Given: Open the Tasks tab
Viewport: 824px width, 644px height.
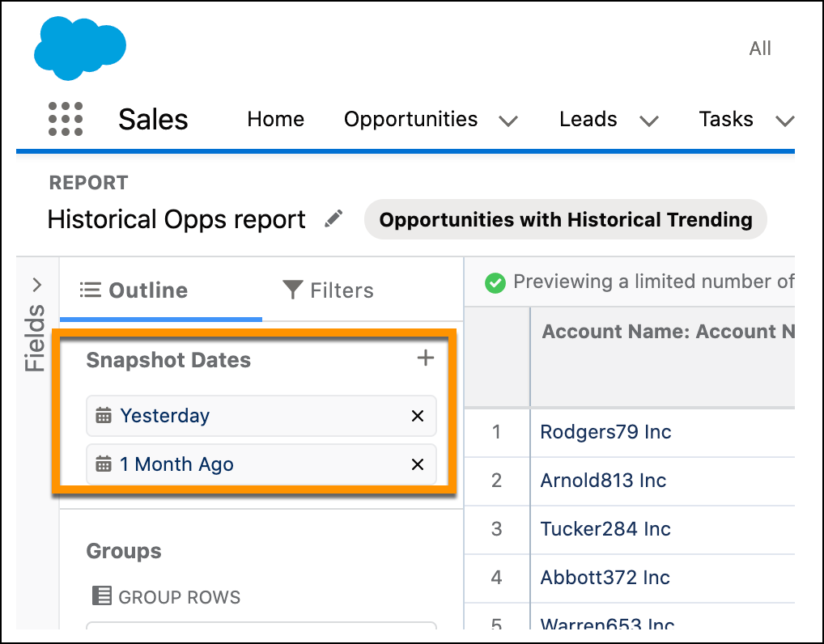Looking at the screenshot, I should (x=726, y=119).
